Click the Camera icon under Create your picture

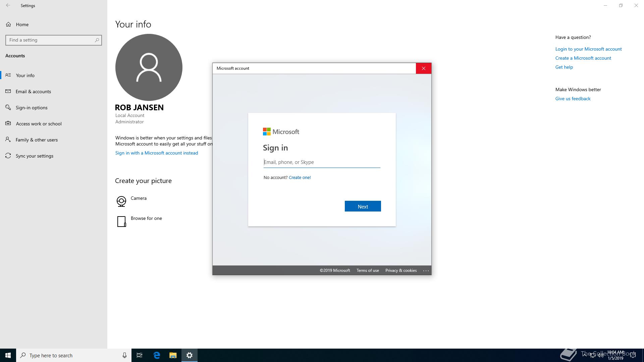click(121, 201)
